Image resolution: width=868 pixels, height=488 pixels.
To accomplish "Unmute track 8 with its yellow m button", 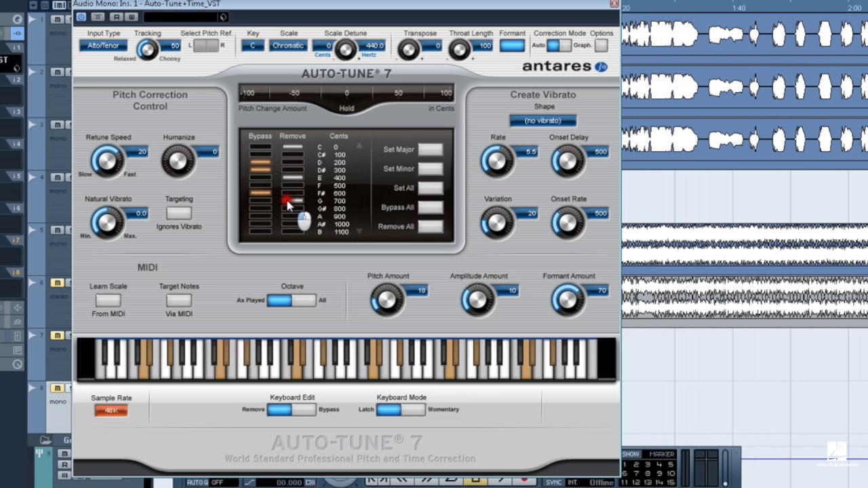I will click(57, 388).
